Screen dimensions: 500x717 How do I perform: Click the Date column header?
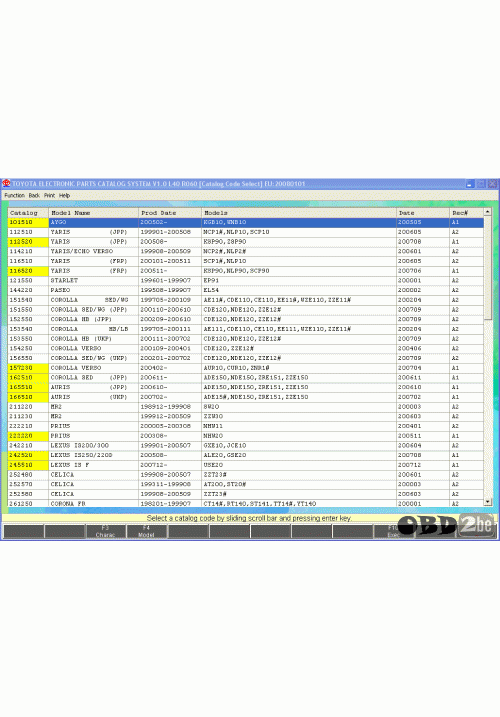point(423,213)
